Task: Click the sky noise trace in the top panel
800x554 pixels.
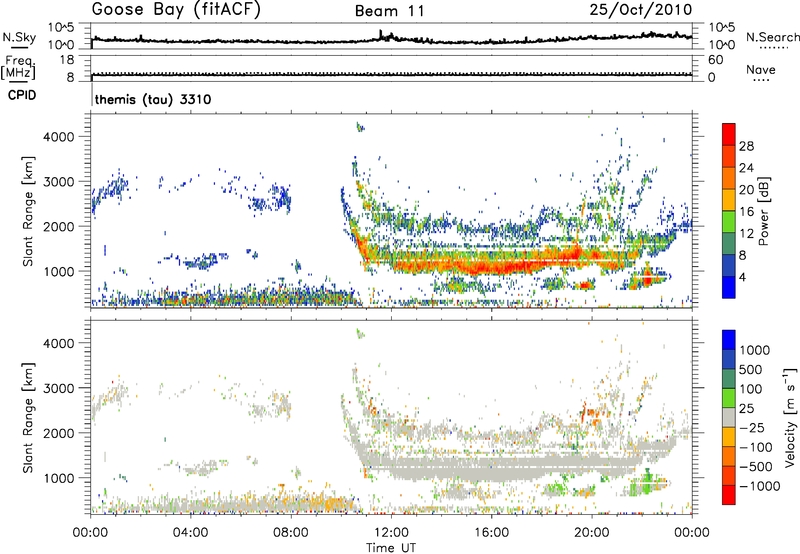Action: tap(391, 39)
